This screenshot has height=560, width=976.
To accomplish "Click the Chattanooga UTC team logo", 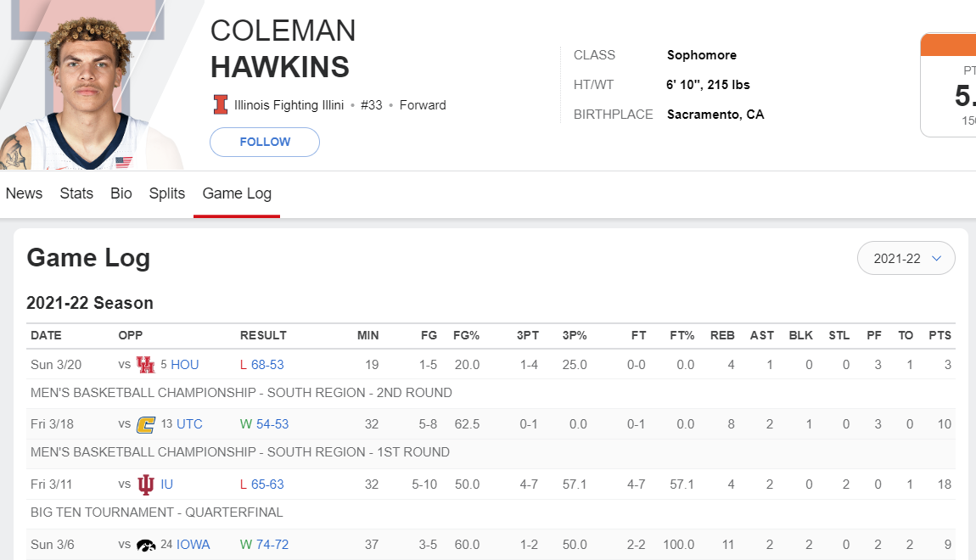I will 146,424.
